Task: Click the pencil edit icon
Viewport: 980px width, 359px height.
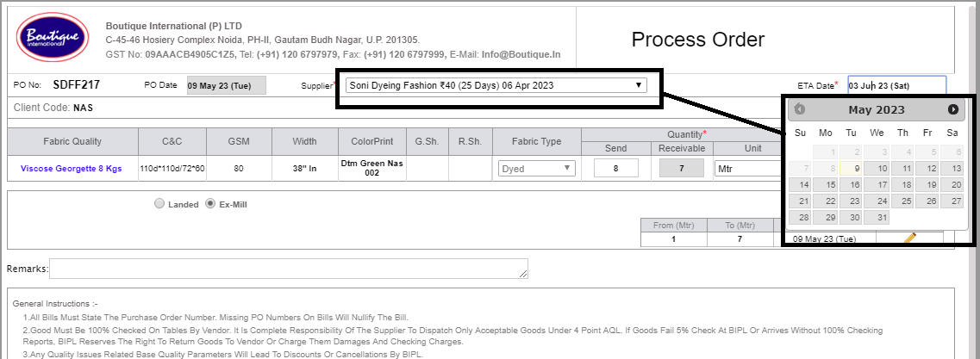Action: 910,238
